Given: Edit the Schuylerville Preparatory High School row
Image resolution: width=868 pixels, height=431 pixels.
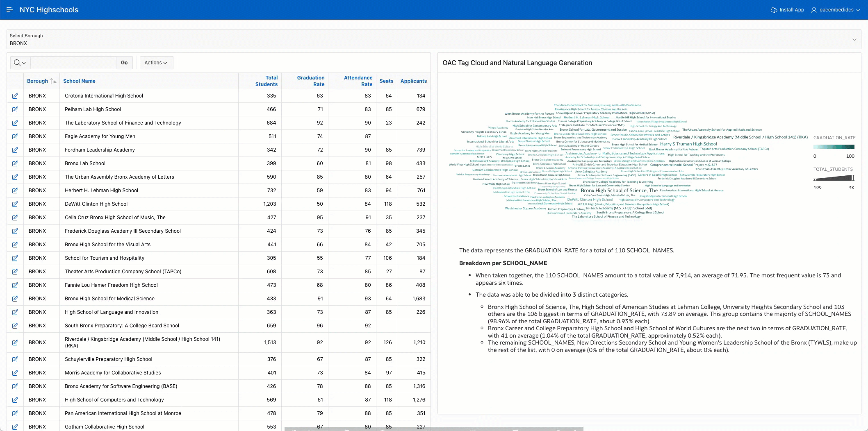Looking at the screenshot, I should coord(15,359).
